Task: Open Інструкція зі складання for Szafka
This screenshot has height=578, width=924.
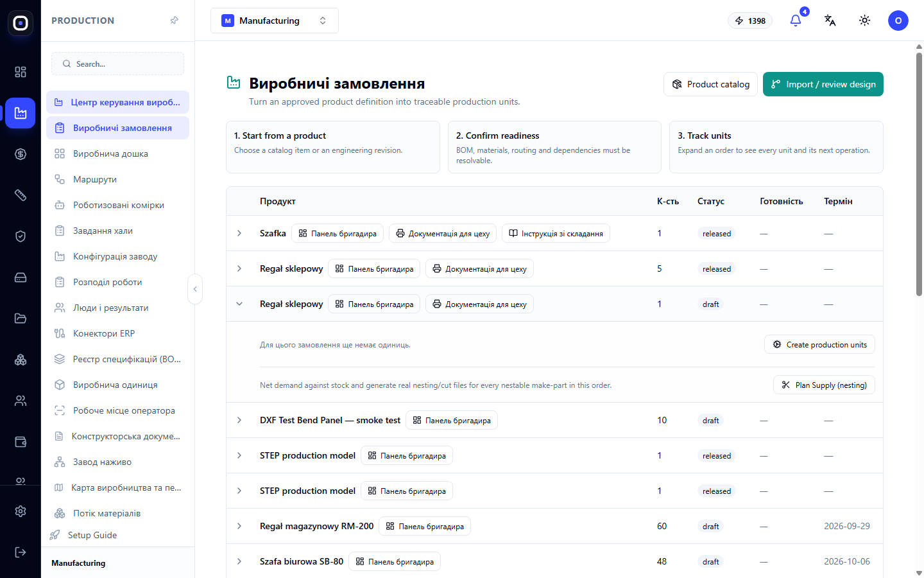Action: [x=556, y=233]
